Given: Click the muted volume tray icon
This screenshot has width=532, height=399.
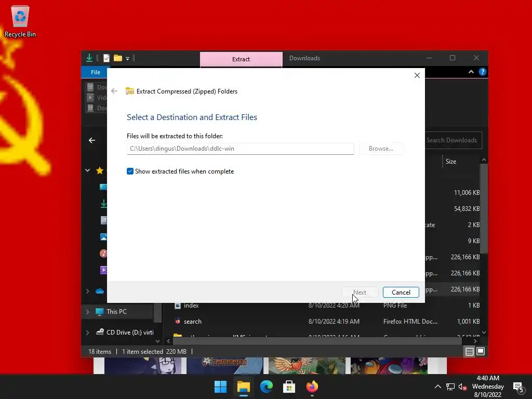Looking at the screenshot, I should [462, 387].
